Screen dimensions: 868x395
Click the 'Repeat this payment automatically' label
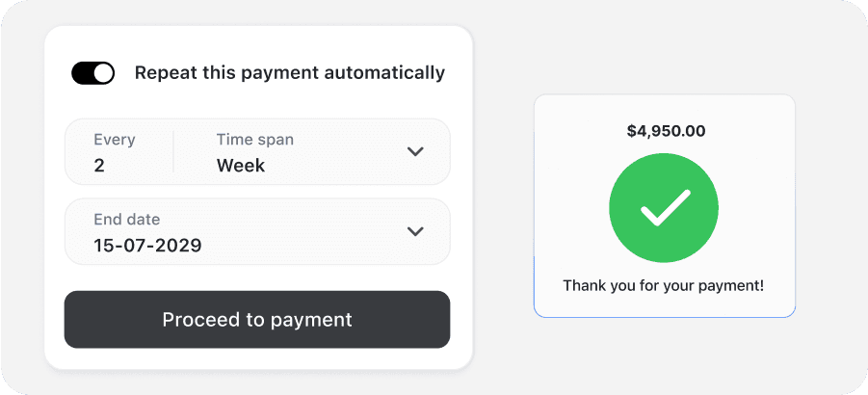coord(289,72)
